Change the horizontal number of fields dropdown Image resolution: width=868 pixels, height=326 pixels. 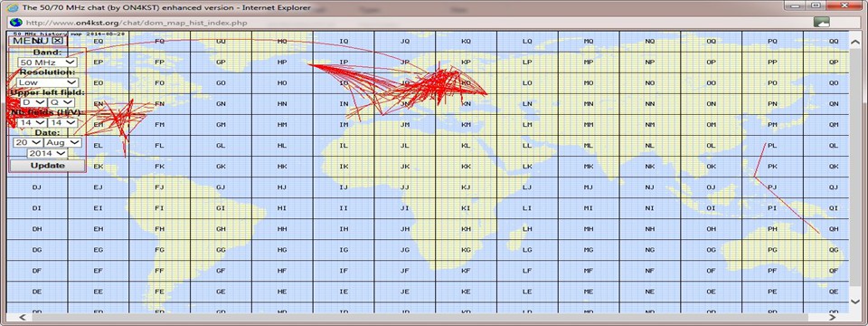tap(31, 122)
